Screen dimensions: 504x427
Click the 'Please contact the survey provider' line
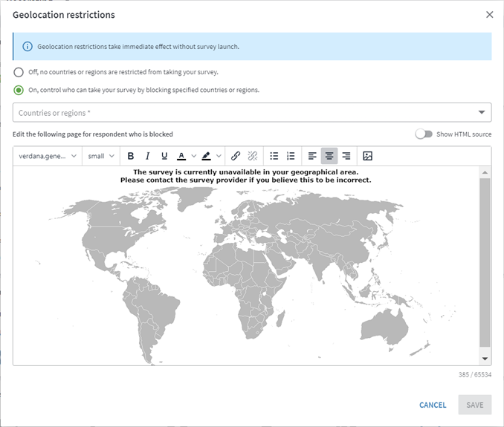point(246,180)
